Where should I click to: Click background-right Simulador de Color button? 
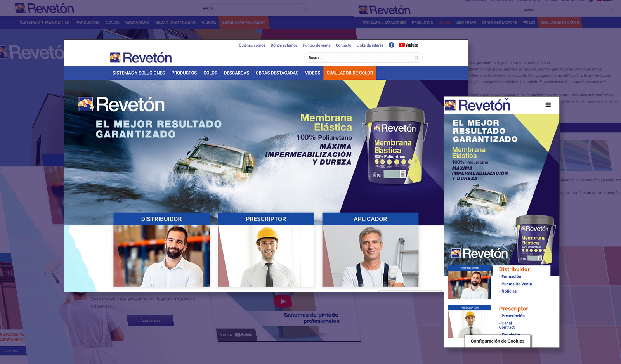(560, 23)
